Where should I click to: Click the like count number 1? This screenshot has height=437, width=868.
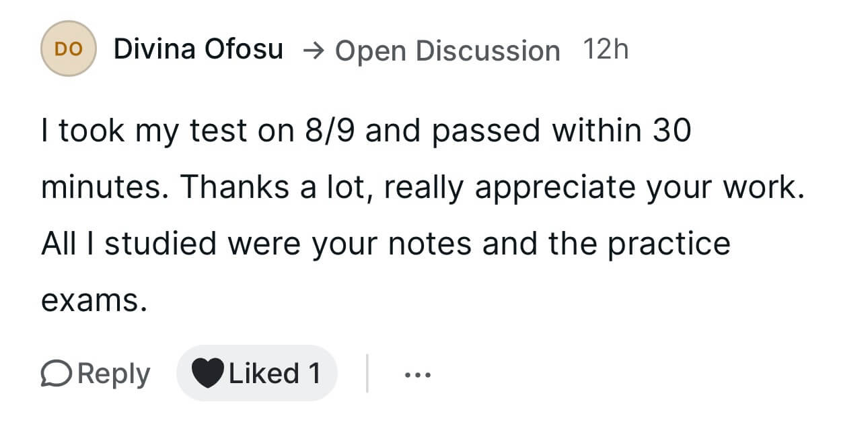[314, 374]
